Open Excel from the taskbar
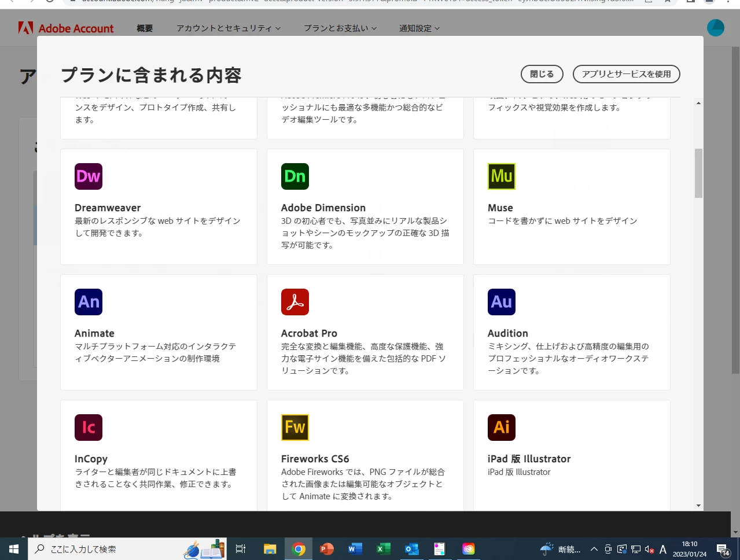The width and height of the screenshot is (740, 560). 383,549
